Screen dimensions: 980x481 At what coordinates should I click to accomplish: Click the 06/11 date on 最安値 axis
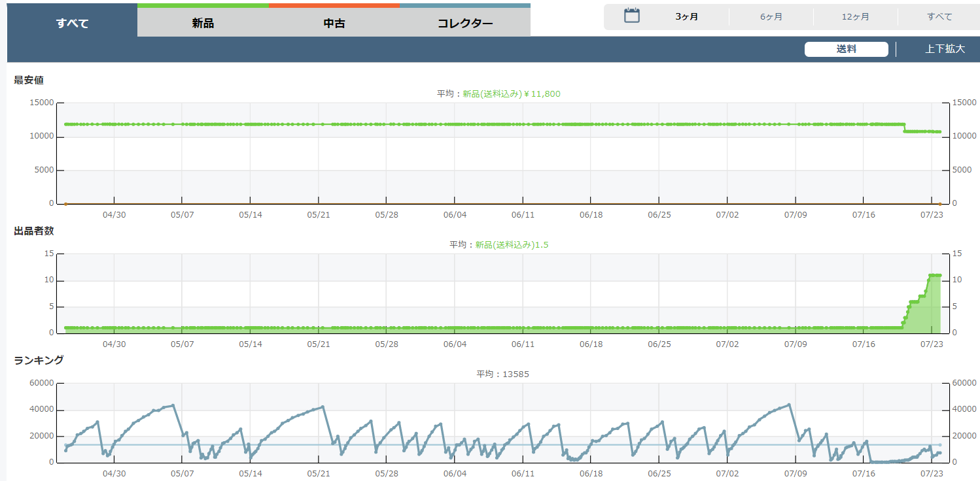523,215
